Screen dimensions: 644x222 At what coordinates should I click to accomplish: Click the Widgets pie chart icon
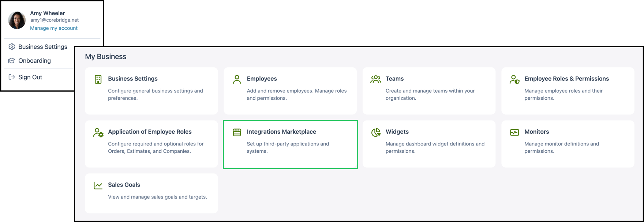tap(376, 132)
